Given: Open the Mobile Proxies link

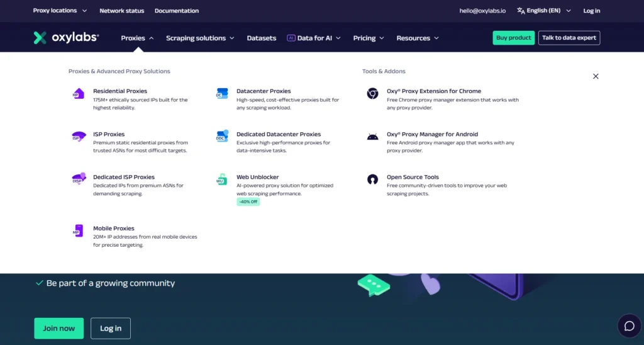Looking at the screenshot, I should click(113, 229).
